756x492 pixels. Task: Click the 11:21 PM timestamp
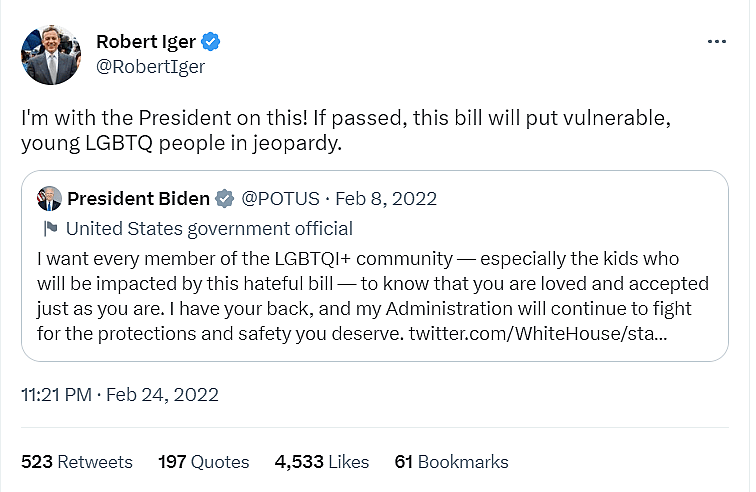pyautogui.click(x=57, y=394)
